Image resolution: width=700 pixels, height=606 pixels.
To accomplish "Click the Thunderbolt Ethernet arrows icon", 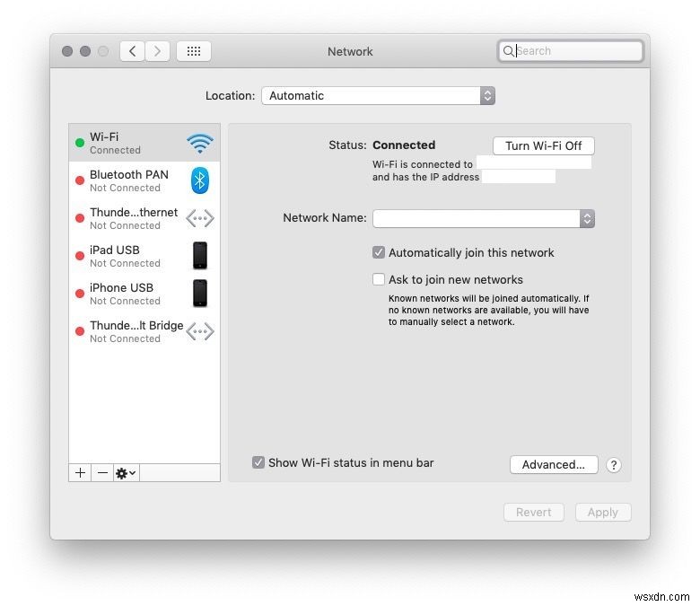I will pyautogui.click(x=199, y=218).
